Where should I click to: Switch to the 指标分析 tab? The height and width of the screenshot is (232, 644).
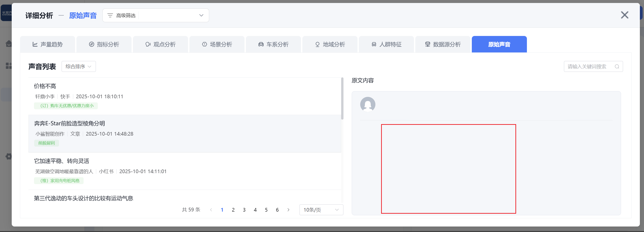click(104, 44)
